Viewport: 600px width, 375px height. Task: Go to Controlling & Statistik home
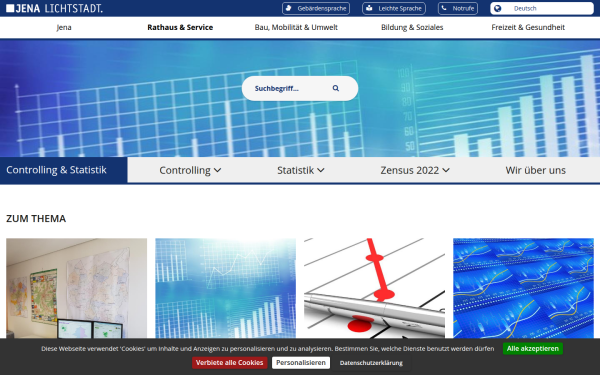[x=56, y=170]
